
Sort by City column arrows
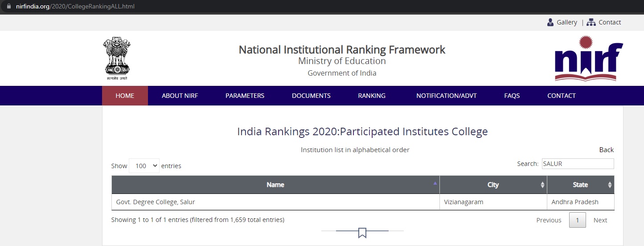click(542, 185)
